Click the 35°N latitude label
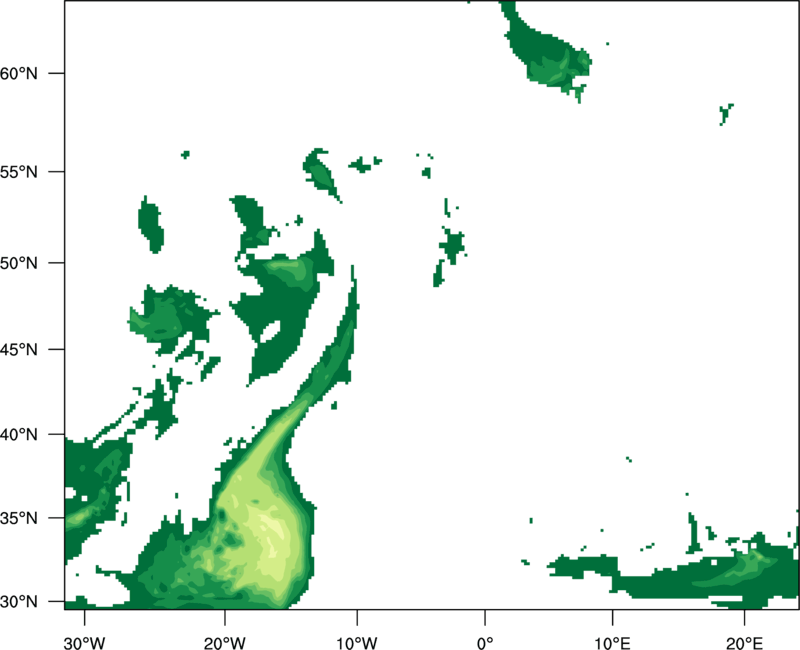Viewport: 800px width, 650px height. click(18, 518)
